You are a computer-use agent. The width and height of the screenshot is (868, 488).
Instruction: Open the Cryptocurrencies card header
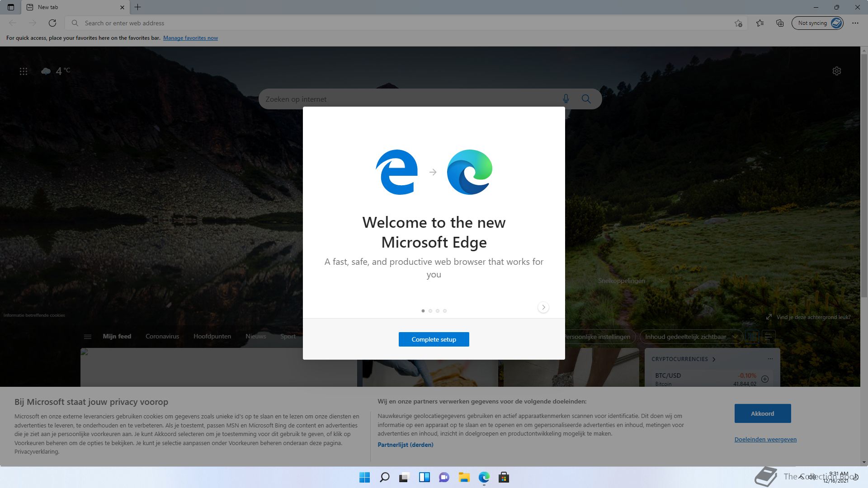[x=684, y=359]
